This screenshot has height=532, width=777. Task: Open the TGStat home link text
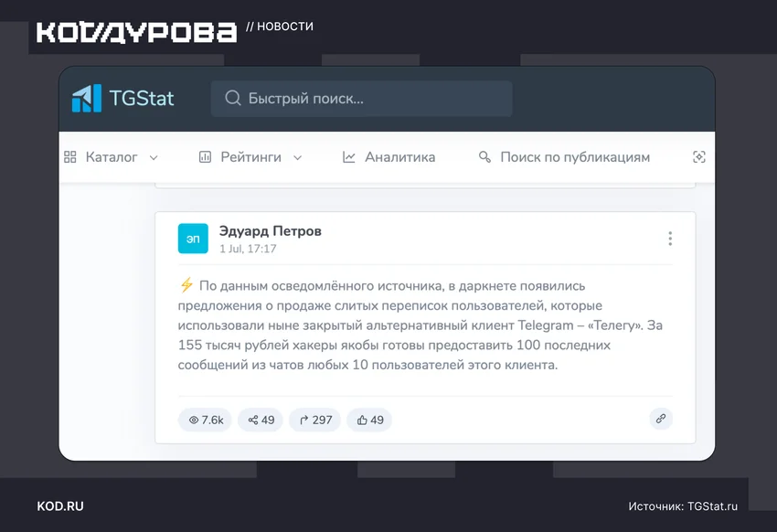click(142, 98)
